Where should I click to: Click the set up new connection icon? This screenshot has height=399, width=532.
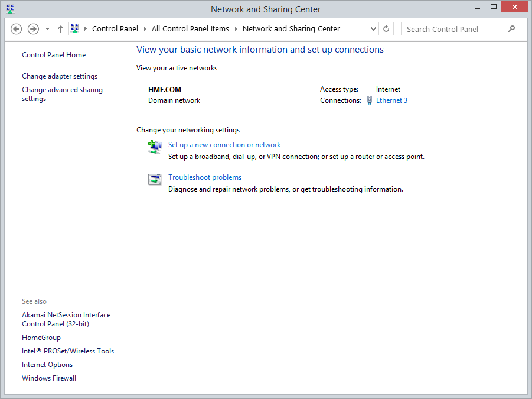point(155,147)
